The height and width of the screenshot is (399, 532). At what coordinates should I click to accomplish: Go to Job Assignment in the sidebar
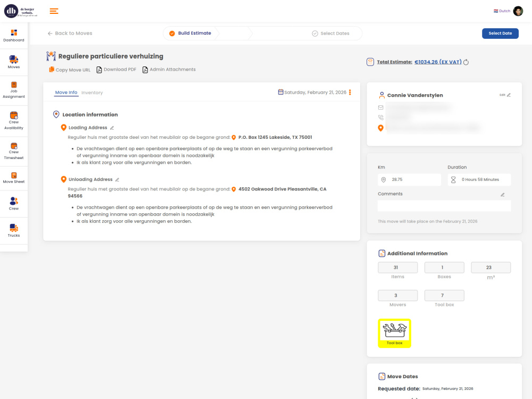pos(14,90)
